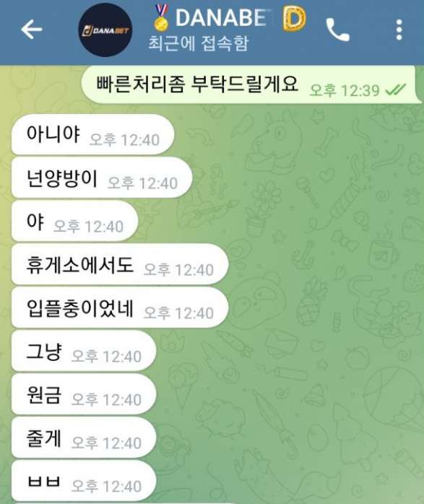This screenshot has width=424, height=504.
Task: Tap the back arrow icon
Action: pos(32,30)
